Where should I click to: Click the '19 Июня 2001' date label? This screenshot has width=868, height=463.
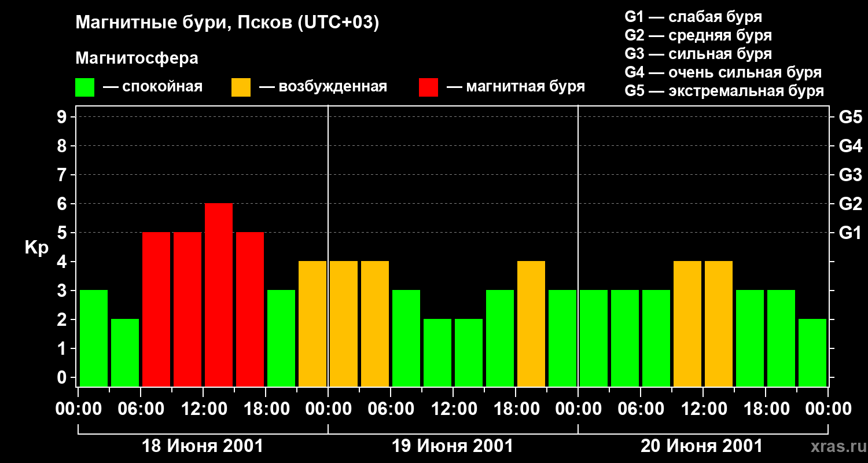453,446
